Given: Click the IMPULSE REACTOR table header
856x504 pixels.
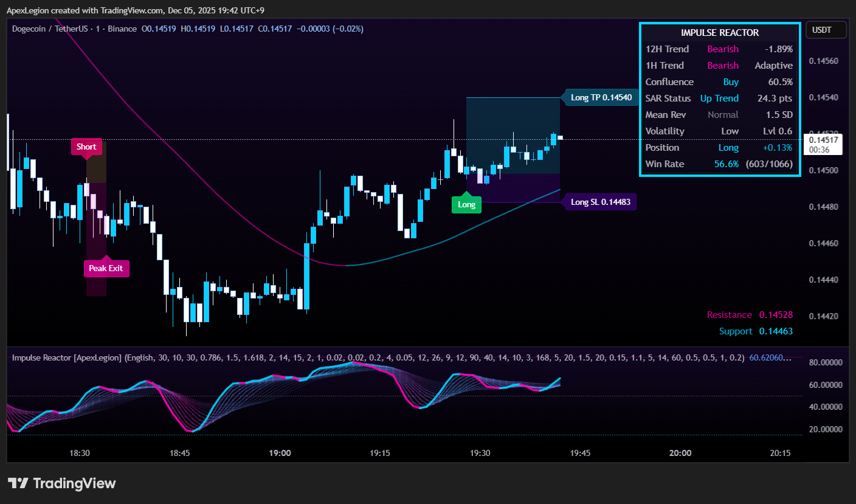Looking at the screenshot, I should click(x=720, y=33).
